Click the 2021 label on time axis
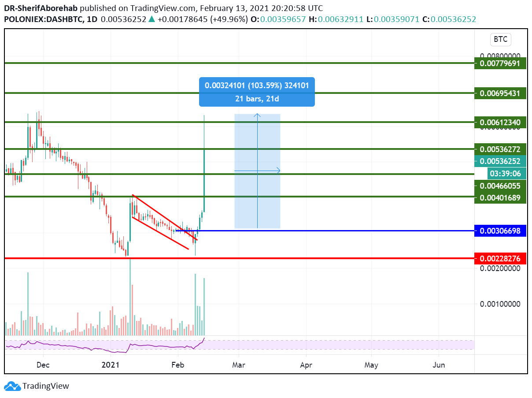This screenshot has height=398, width=532. 110,365
